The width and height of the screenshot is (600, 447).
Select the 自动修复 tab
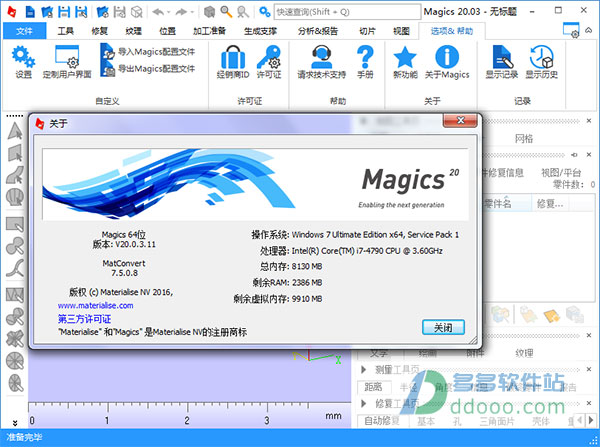click(x=382, y=421)
